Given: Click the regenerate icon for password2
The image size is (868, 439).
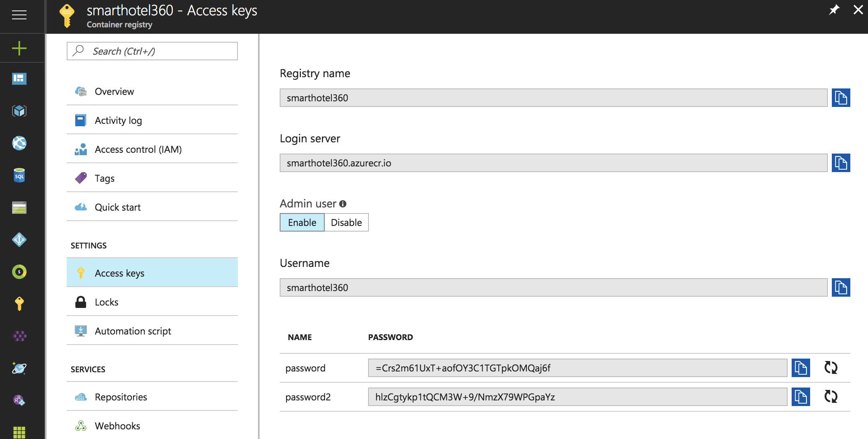Looking at the screenshot, I should click(830, 396).
